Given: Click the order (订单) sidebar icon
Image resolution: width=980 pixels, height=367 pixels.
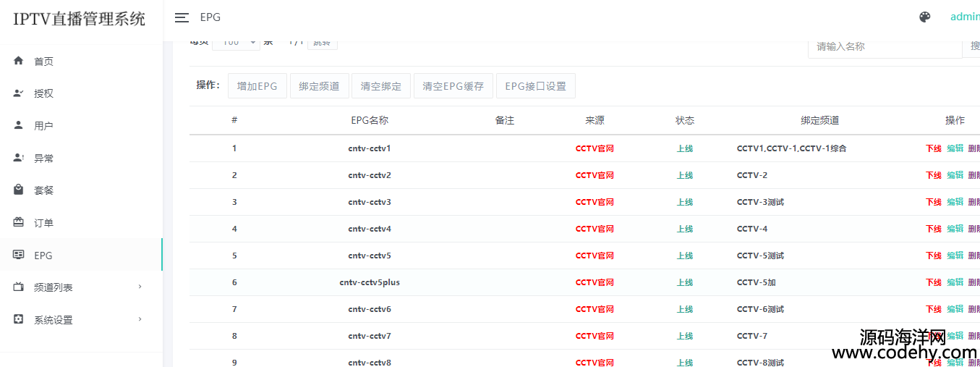Looking at the screenshot, I should [x=19, y=222].
